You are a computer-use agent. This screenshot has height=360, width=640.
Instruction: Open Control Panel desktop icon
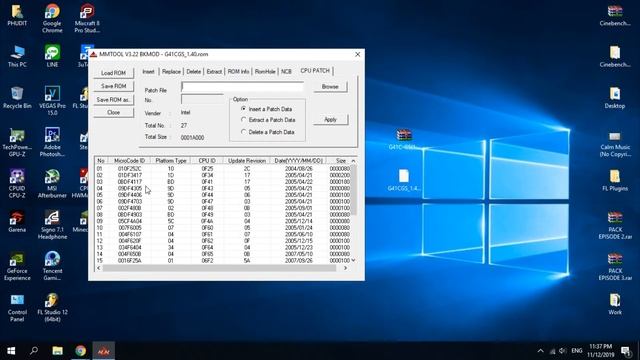17,308
